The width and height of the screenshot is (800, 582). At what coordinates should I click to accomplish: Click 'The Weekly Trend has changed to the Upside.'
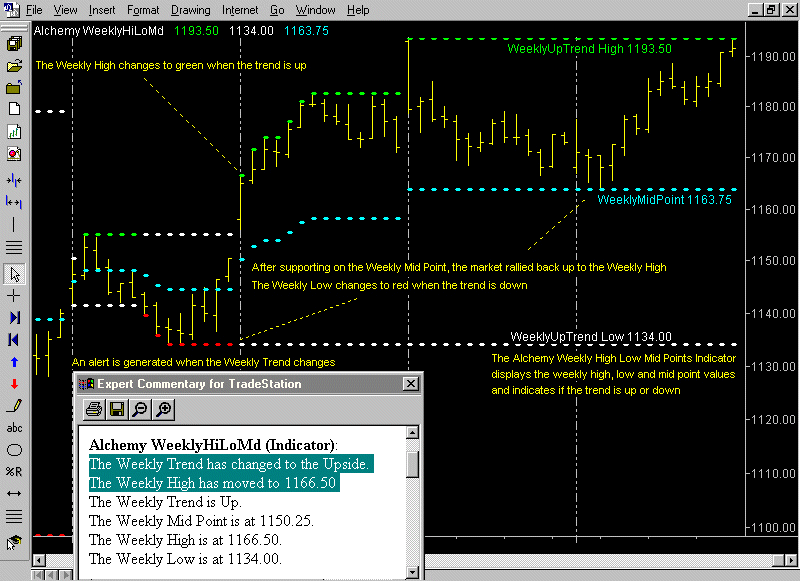point(231,464)
